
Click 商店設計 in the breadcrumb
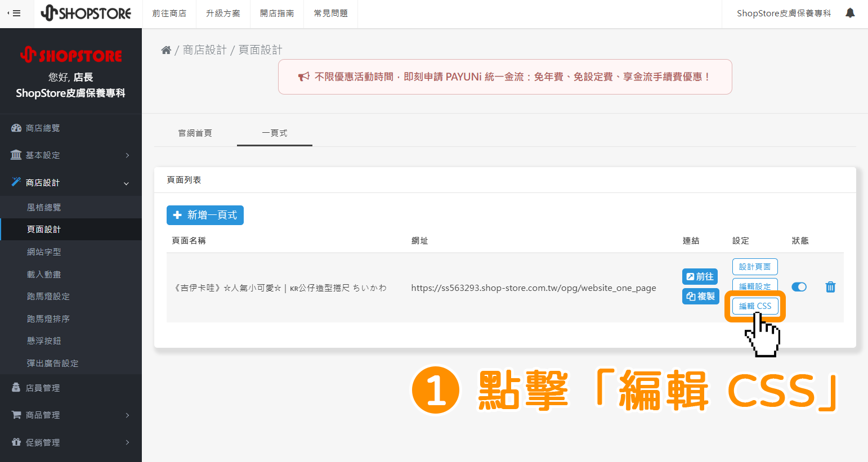(x=204, y=50)
